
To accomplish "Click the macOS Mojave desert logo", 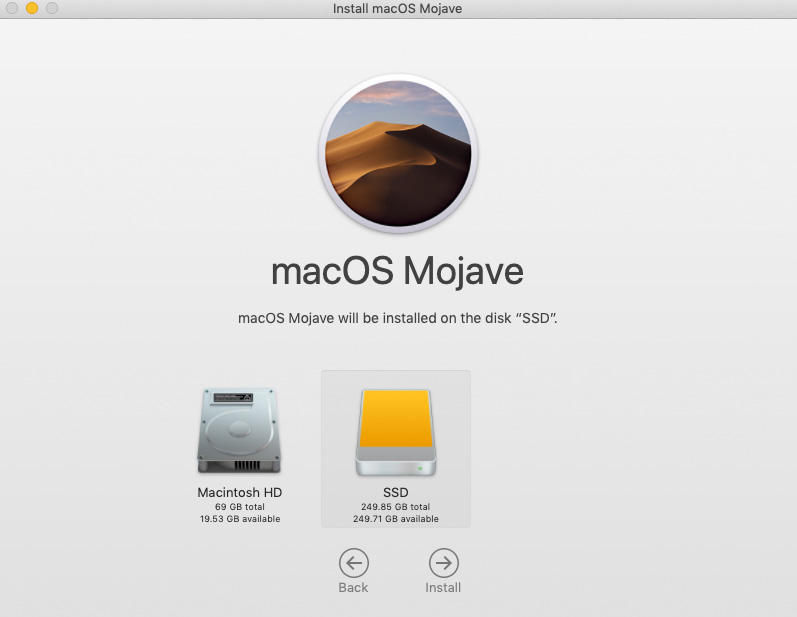I will (x=398, y=153).
